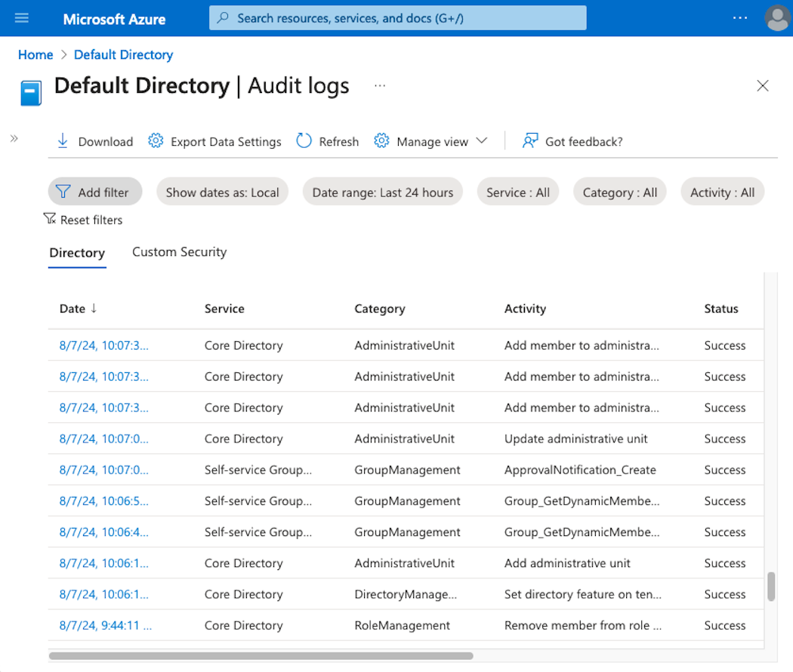
Task: Click 'Update administrative unit' activity cell
Action: (575, 439)
